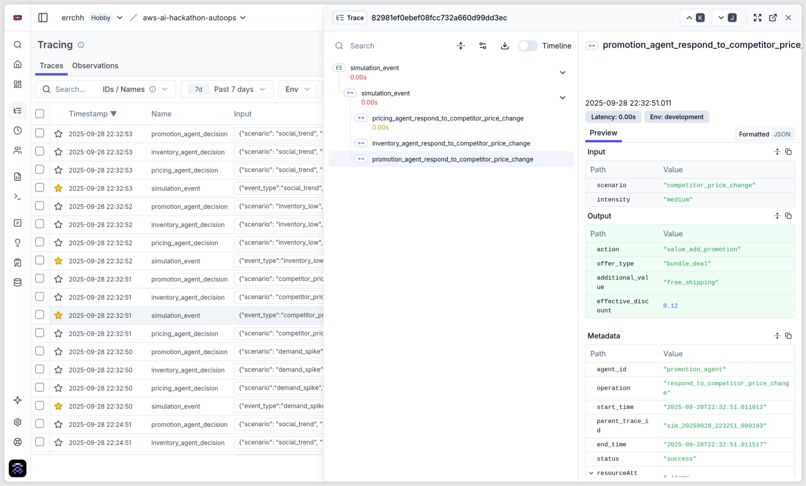This screenshot has height=486, width=806.
Task: Download the trace
Action: coord(505,46)
